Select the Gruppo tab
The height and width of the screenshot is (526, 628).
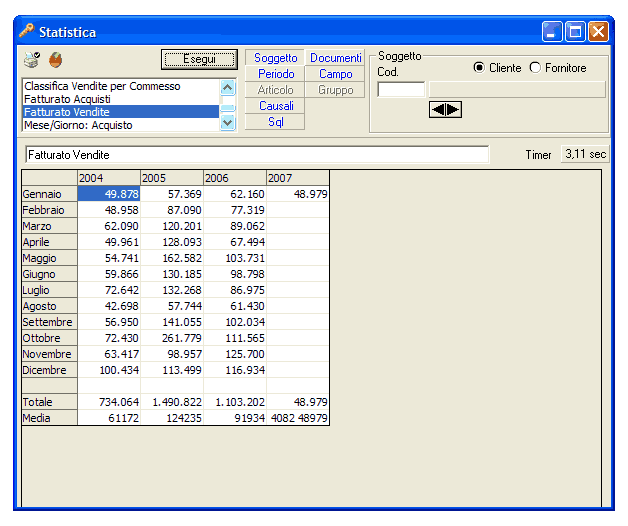(x=335, y=90)
